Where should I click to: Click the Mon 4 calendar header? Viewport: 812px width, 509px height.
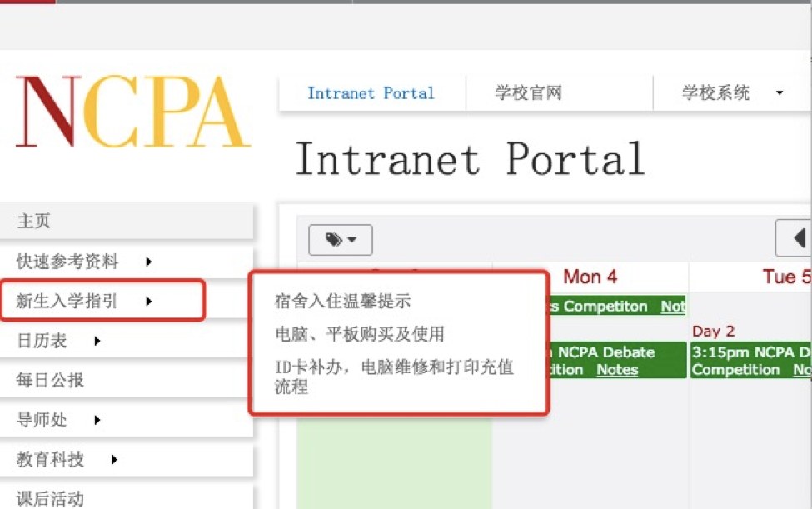[x=590, y=277]
